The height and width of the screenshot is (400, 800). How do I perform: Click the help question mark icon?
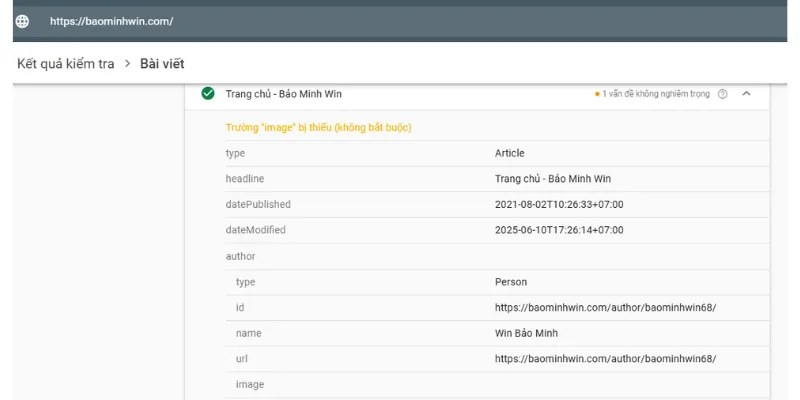click(722, 94)
